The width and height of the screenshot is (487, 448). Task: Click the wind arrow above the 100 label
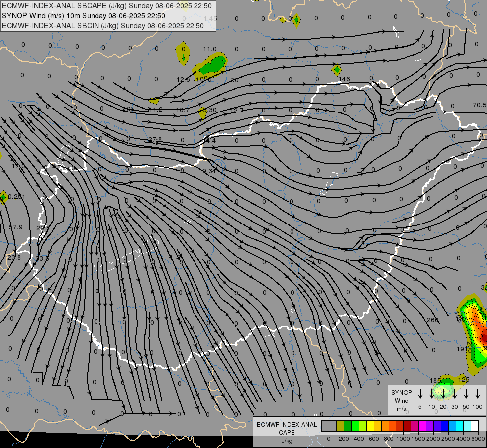pyautogui.click(x=478, y=393)
